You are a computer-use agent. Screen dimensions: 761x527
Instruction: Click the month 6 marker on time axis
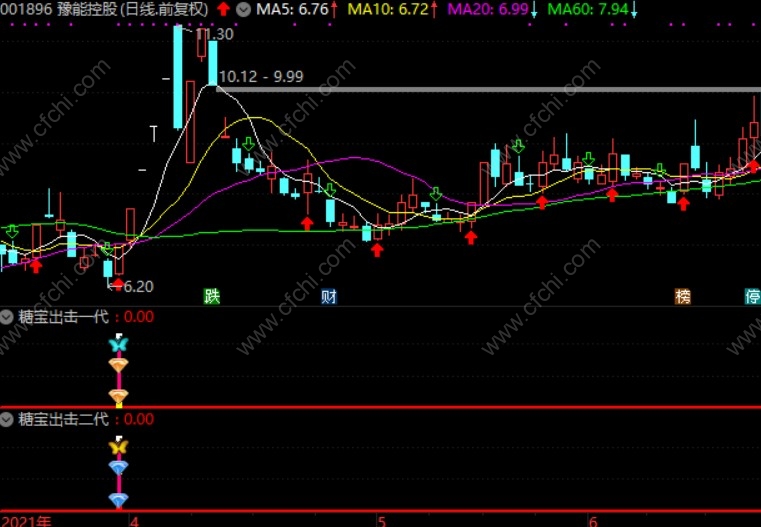pyautogui.click(x=593, y=522)
